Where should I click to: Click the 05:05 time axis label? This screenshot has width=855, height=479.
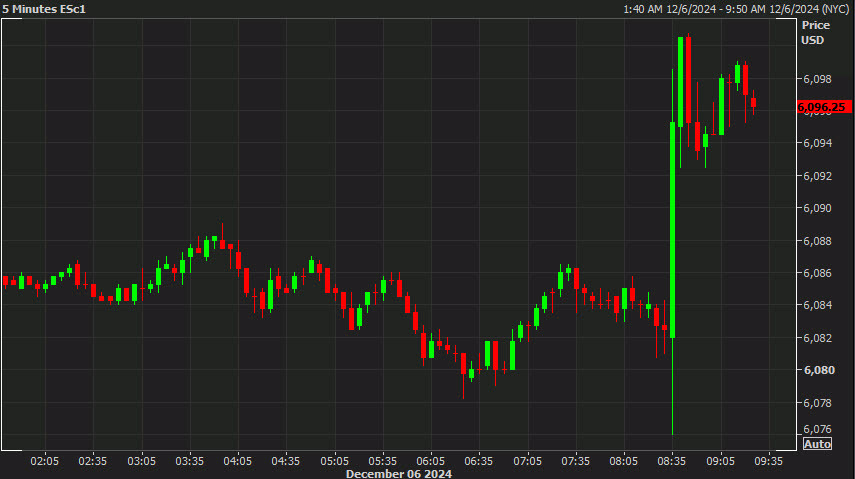334,461
